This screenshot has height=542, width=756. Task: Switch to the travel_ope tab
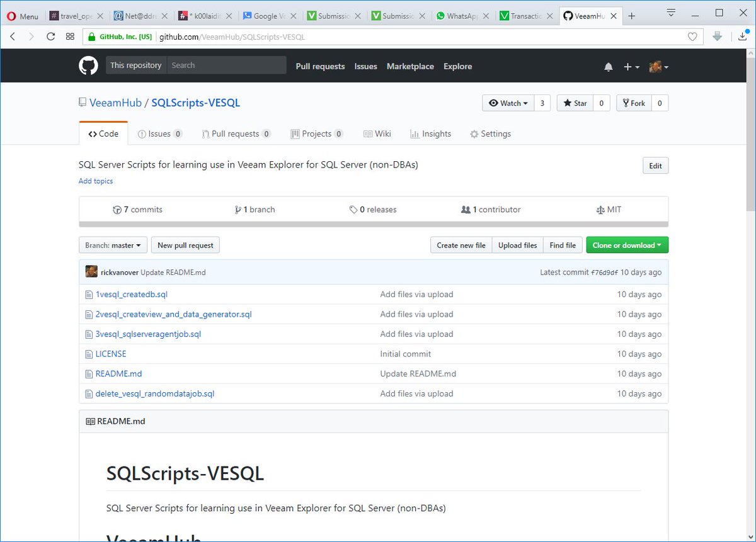77,16
